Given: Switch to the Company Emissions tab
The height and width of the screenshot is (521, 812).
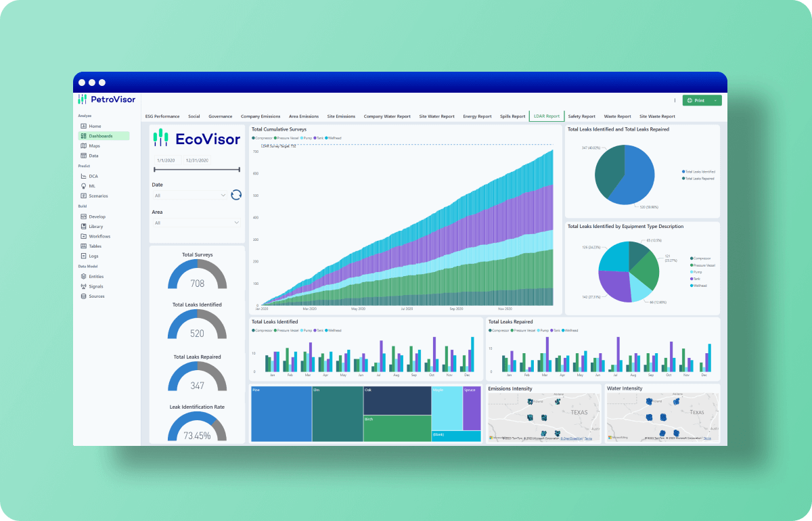Looking at the screenshot, I should pos(260,116).
